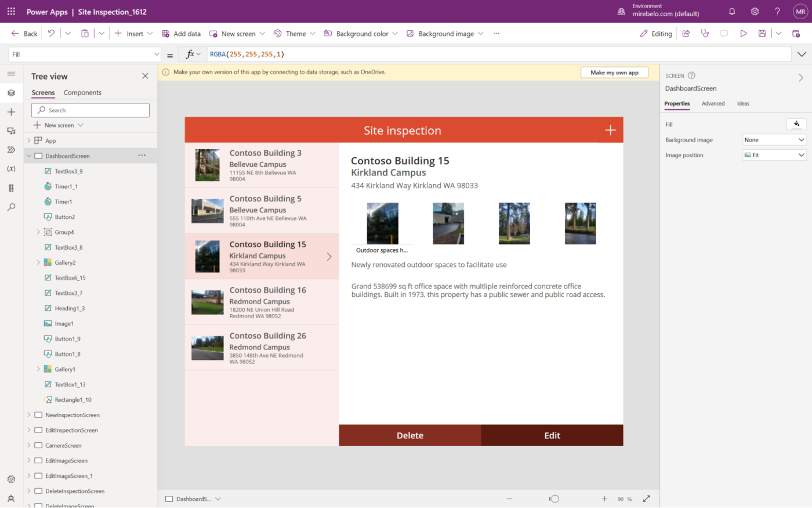Open the MR account avatar

tap(800, 11)
